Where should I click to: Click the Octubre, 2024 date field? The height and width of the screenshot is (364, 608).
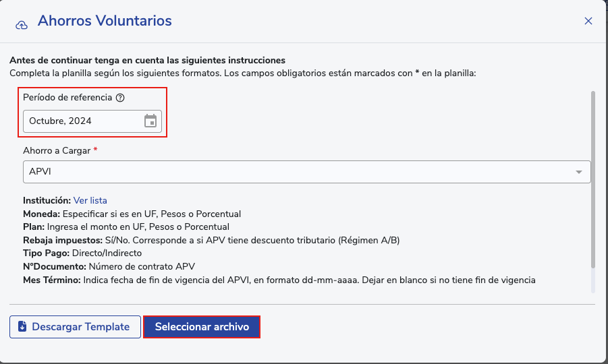tap(92, 121)
